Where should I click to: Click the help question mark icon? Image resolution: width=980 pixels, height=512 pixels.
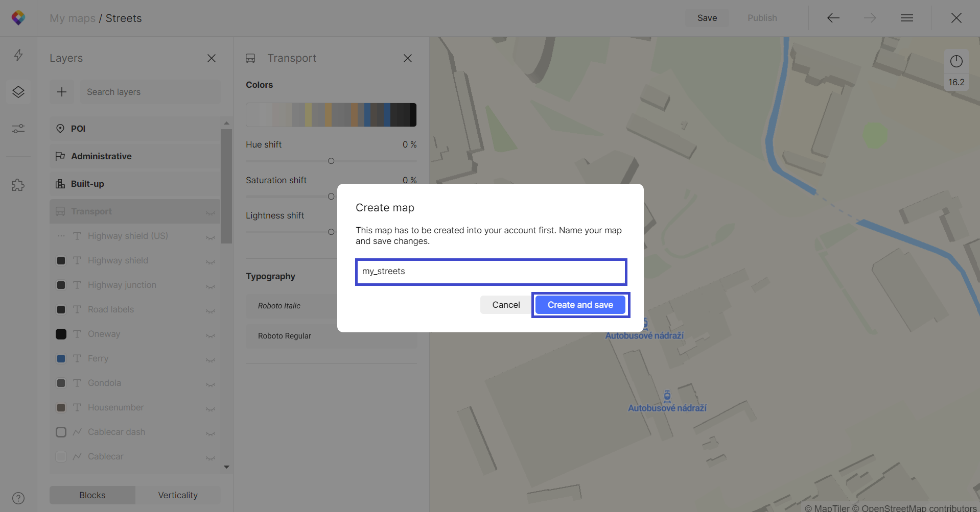[18, 498]
